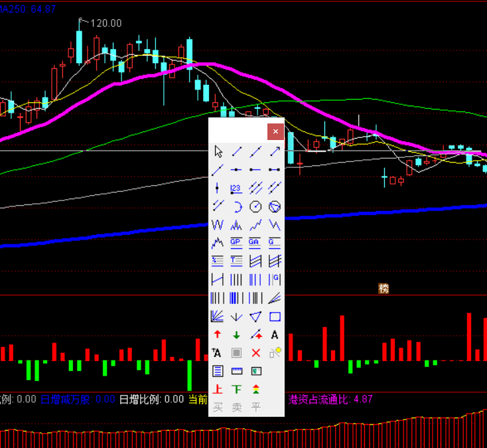Select the blue rectangle drawing tool
The width and height of the screenshot is (487, 448).
tap(275, 317)
